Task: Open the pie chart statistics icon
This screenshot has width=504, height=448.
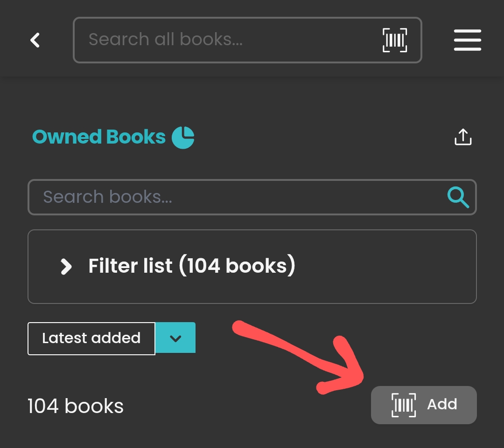Action: tap(183, 138)
